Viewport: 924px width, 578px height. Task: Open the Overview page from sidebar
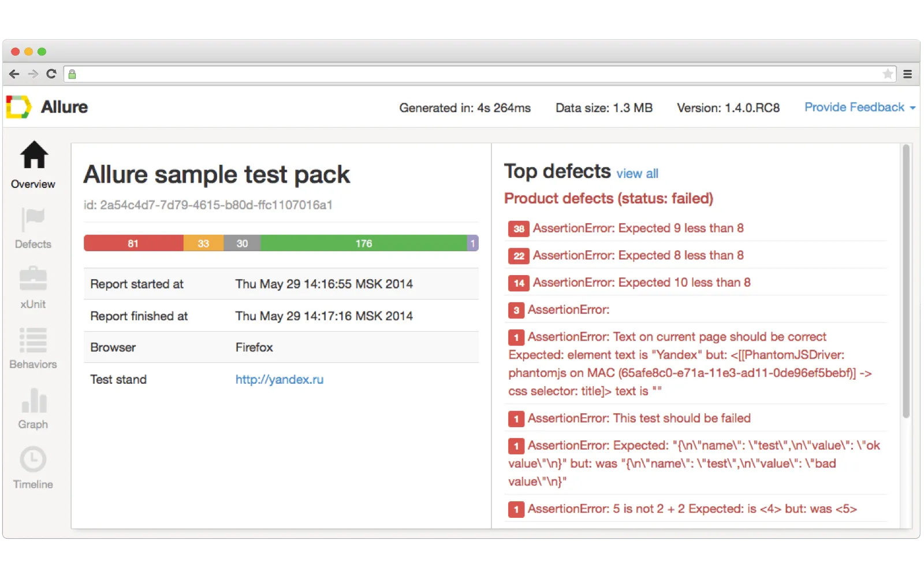pyautogui.click(x=33, y=164)
